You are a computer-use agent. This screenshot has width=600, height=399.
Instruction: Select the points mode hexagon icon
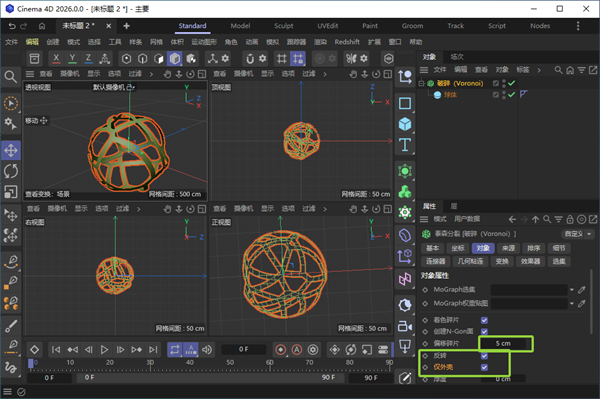(x=126, y=59)
